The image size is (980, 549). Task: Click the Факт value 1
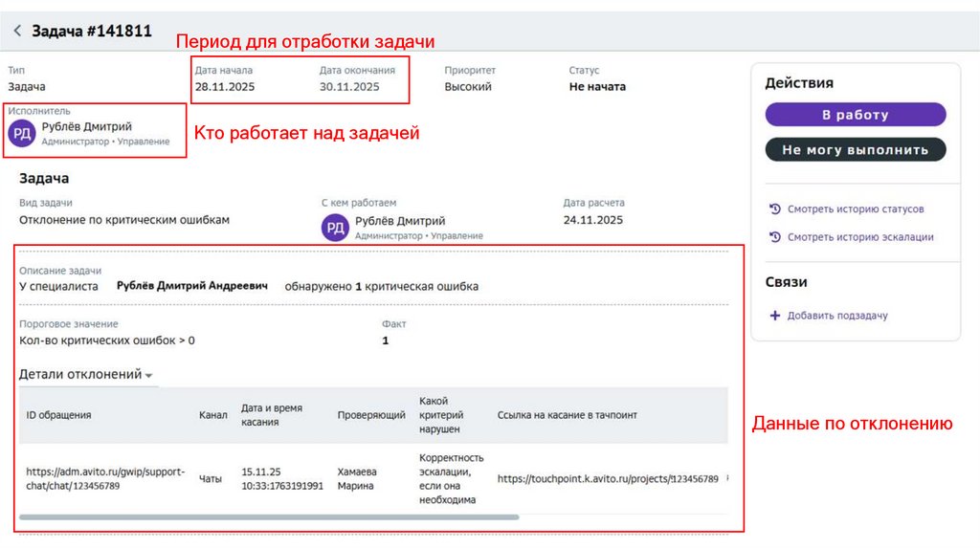click(x=385, y=340)
